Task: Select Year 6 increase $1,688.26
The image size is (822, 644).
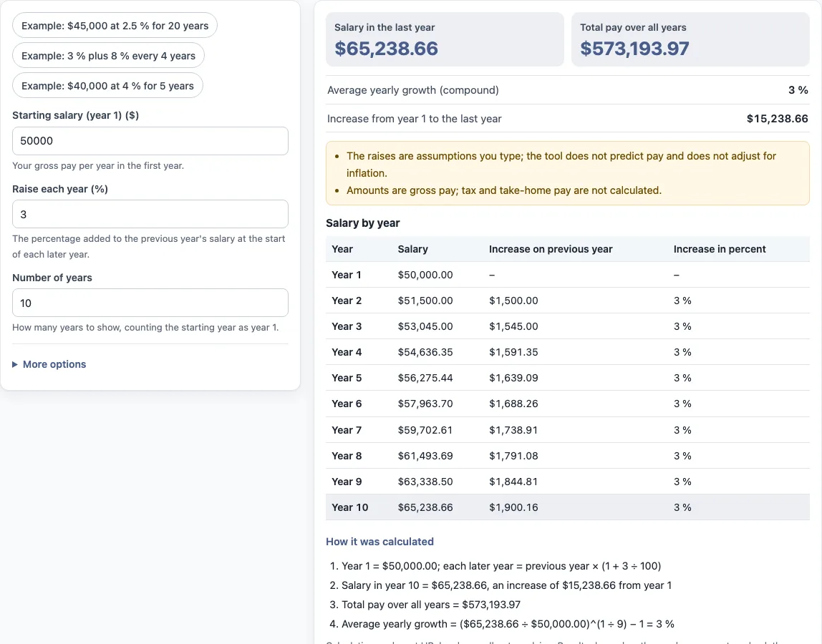Action: click(513, 404)
